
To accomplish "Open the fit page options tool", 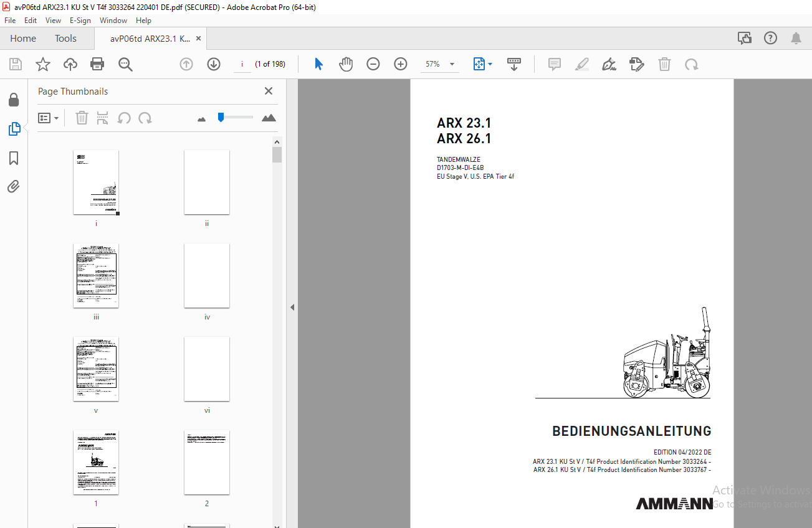I will [x=482, y=64].
